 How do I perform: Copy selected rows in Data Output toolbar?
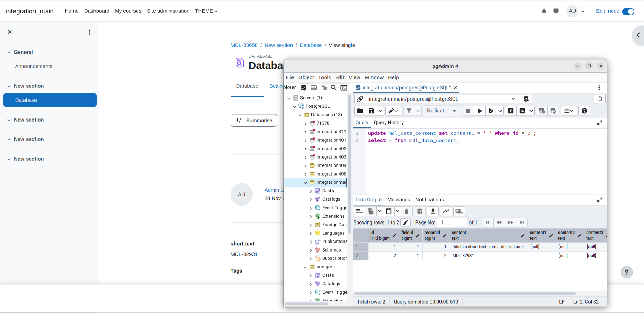(x=371, y=211)
